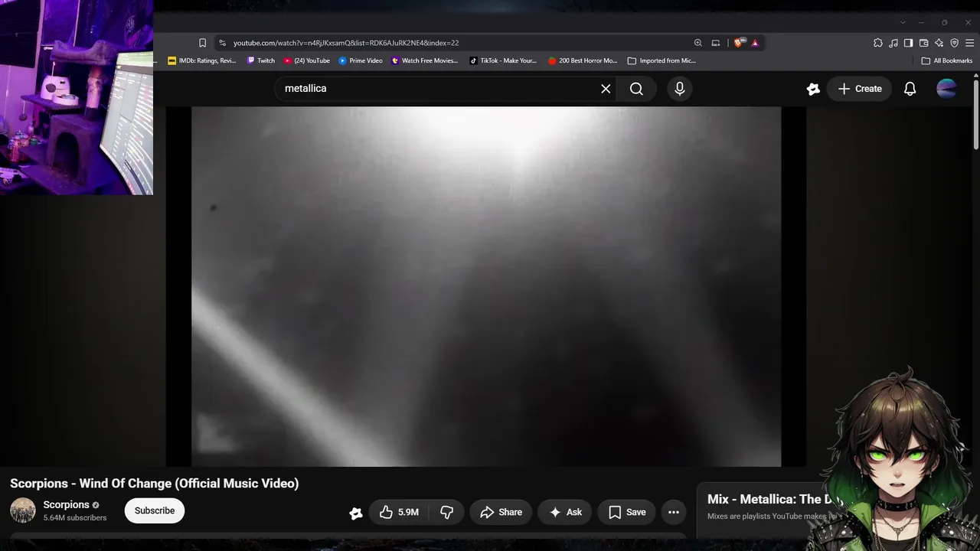Click the install app icon in address bar
Screen dimensions: 980x551
[x=716, y=43]
